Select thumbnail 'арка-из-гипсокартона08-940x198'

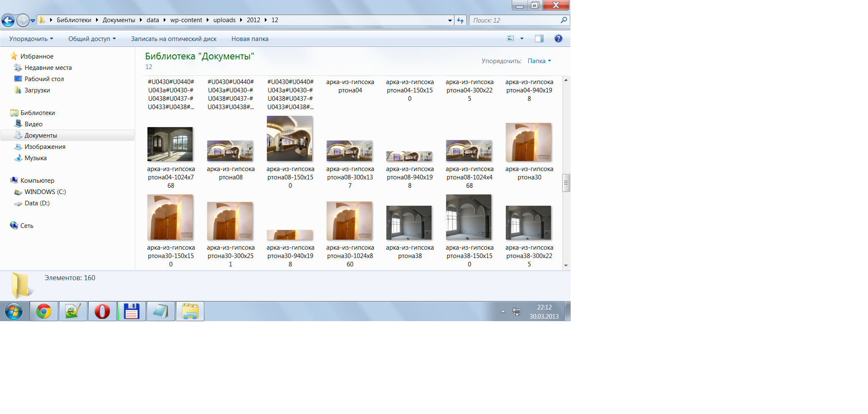pos(409,156)
